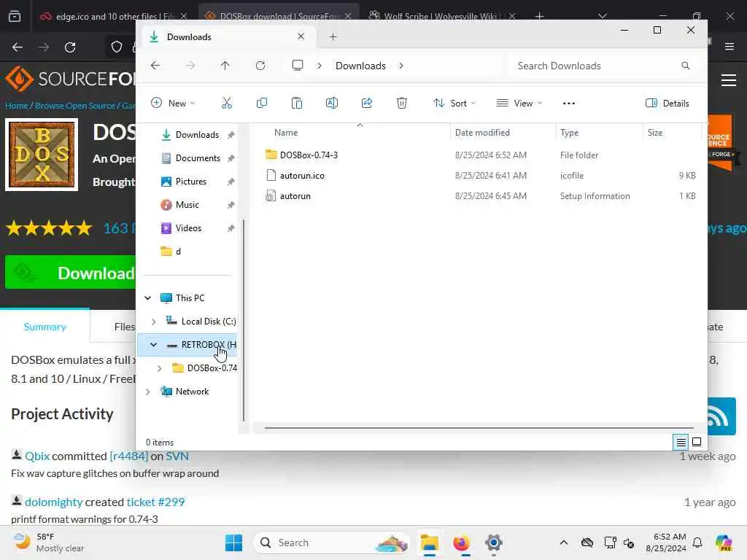Open the Home breadcrumb link on SourceForge
This screenshot has height=560, width=747.
point(16,106)
